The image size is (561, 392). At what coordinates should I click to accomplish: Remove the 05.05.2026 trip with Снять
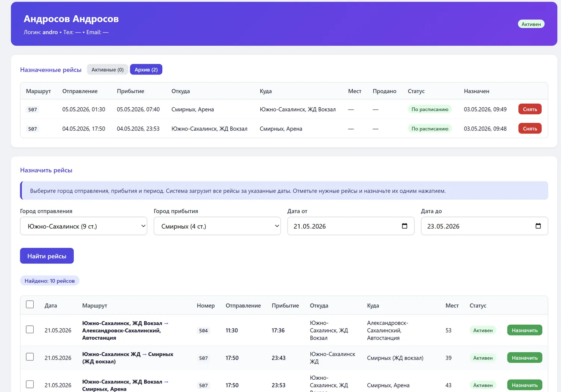pos(530,109)
